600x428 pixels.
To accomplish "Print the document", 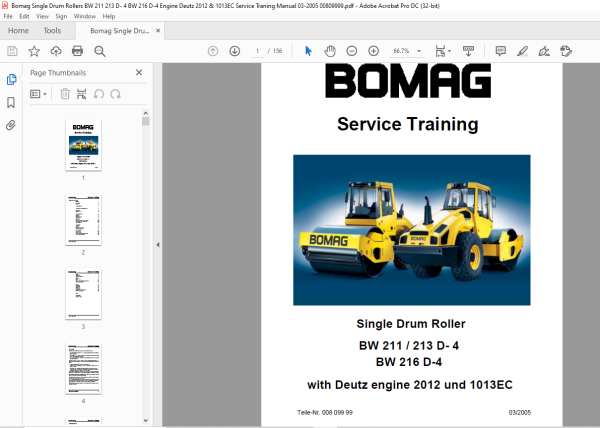I will [78, 51].
